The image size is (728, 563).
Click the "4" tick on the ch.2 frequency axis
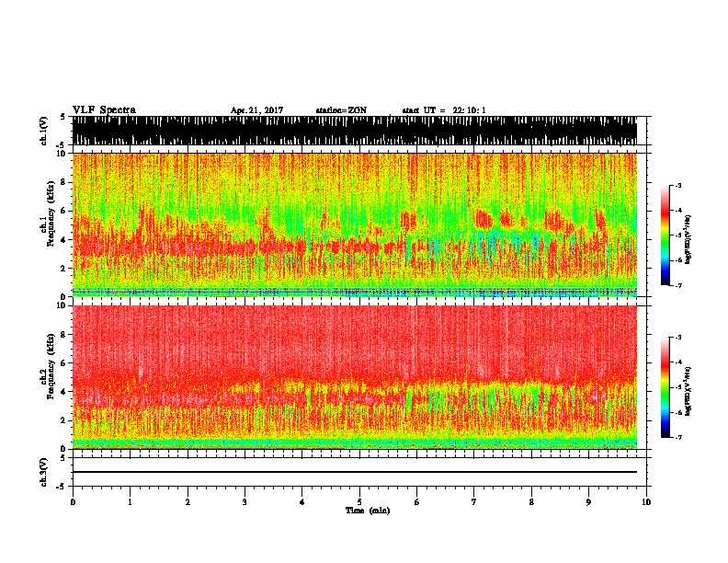pos(64,392)
